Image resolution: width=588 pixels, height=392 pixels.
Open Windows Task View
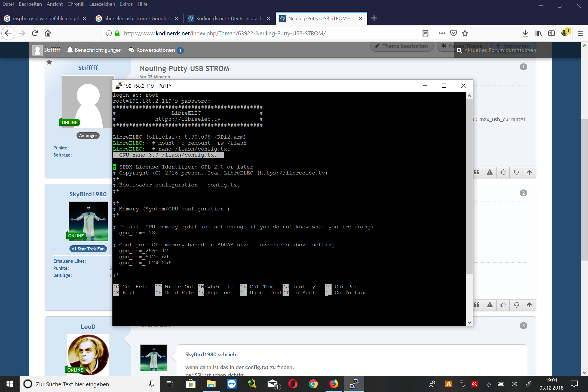coord(170,384)
